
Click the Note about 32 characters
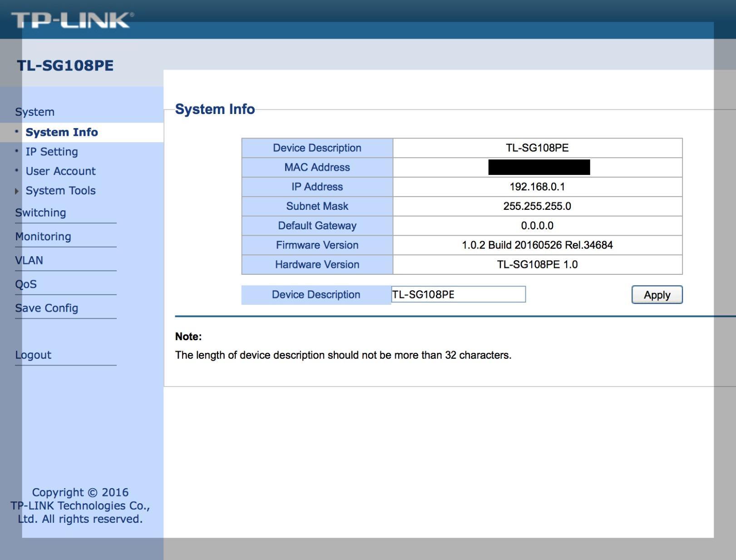pyautogui.click(x=343, y=355)
